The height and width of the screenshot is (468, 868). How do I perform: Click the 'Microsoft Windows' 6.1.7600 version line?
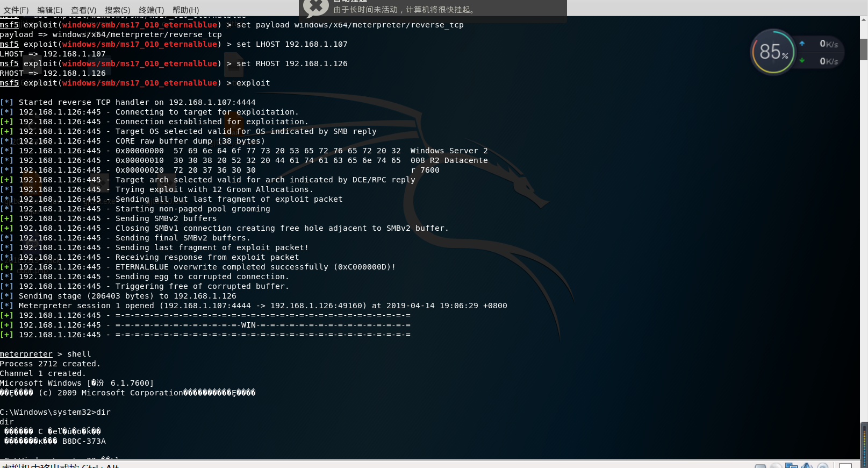[x=77, y=383]
